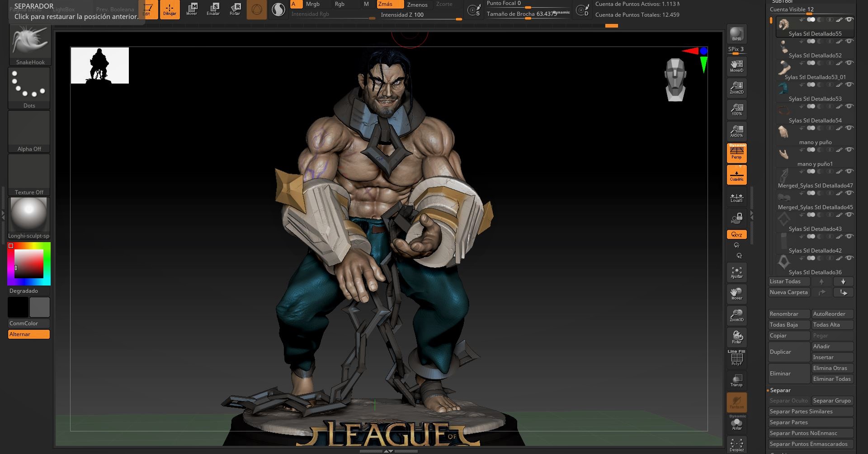Screen dimensions: 868x454
Task: Set actual size with the 100% icon
Action: (736, 110)
